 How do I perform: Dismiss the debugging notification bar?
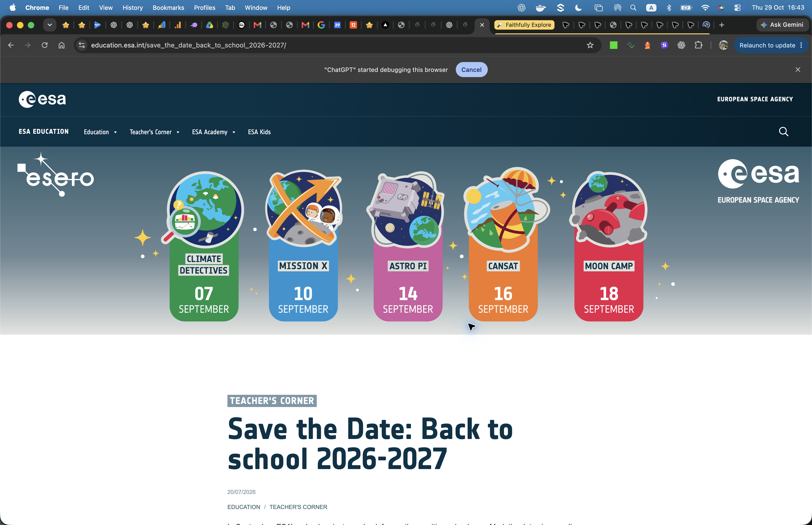pyautogui.click(x=797, y=70)
